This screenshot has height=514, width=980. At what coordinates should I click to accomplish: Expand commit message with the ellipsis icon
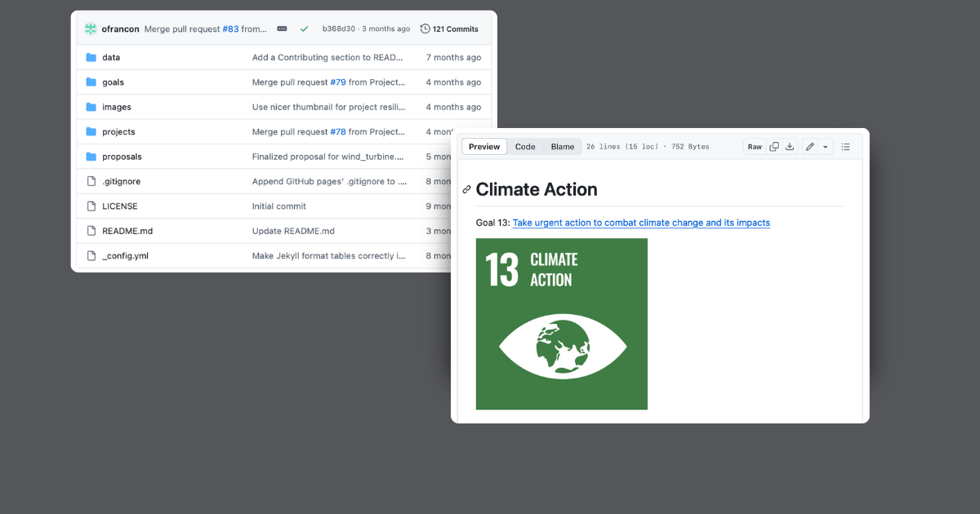coord(282,29)
